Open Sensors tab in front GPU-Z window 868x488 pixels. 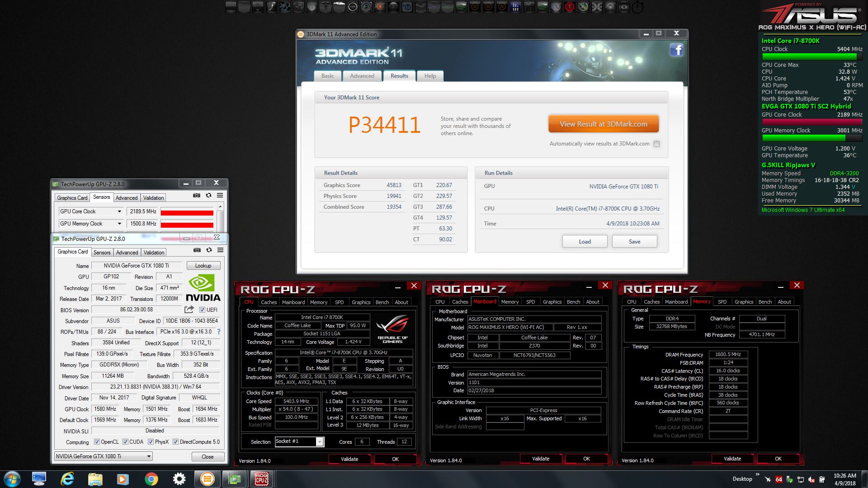[x=102, y=253]
